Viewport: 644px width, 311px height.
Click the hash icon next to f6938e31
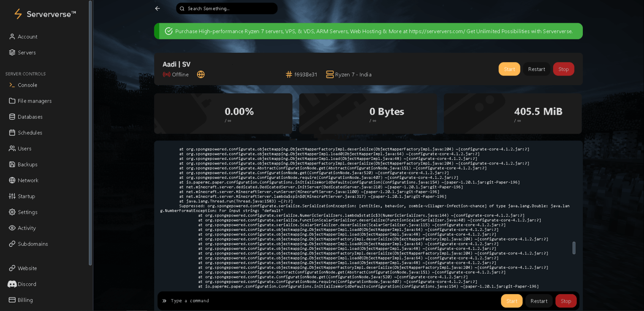[x=289, y=74]
